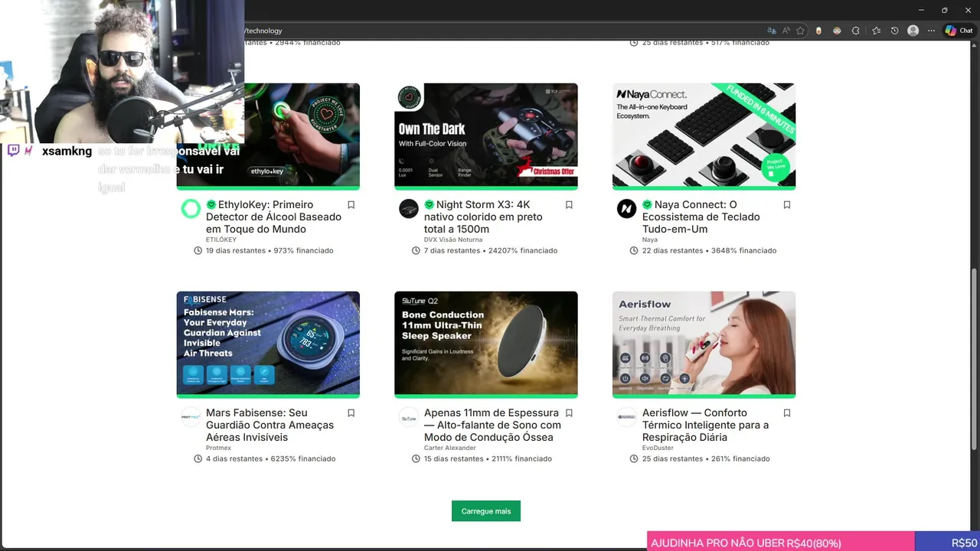This screenshot has height=551, width=980.
Task: Bookmark the Mars Fabisense project
Action: 351,413
